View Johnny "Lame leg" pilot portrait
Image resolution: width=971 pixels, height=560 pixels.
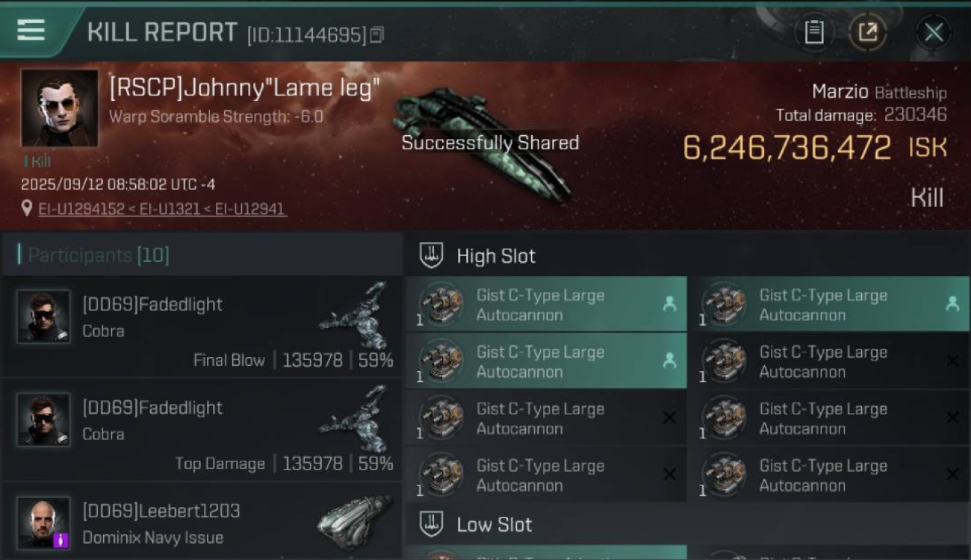coord(59,108)
